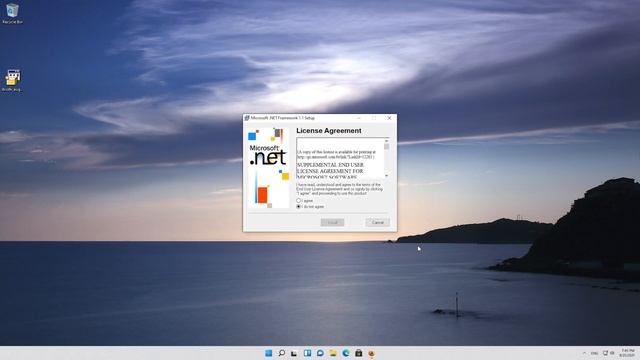Open taskbar Search
Image resolution: width=640 pixels, height=360 pixels.
(282, 353)
